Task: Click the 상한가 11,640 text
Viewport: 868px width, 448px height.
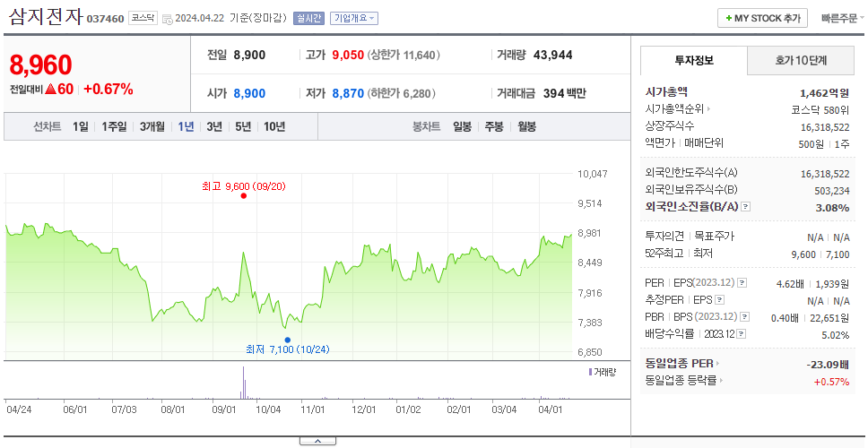Action: click(x=403, y=56)
